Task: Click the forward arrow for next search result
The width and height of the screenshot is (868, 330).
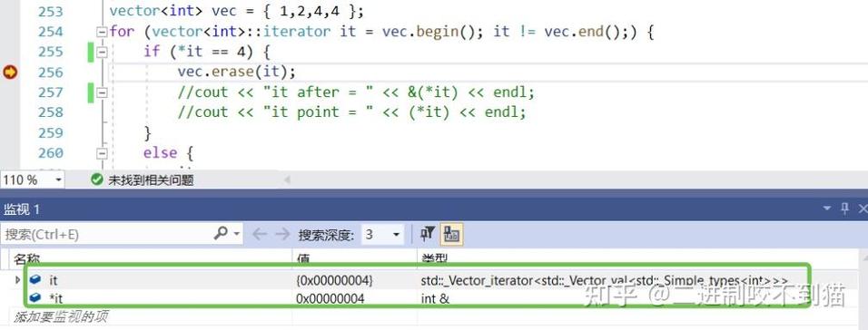Action: (x=282, y=235)
